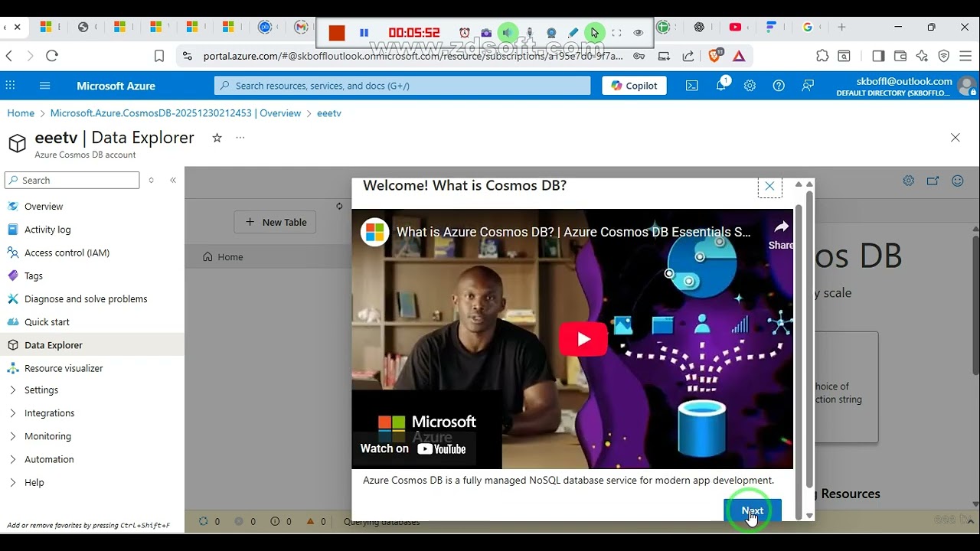Select the Home tab in Data Explorer
The image size is (980, 551).
(223, 257)
